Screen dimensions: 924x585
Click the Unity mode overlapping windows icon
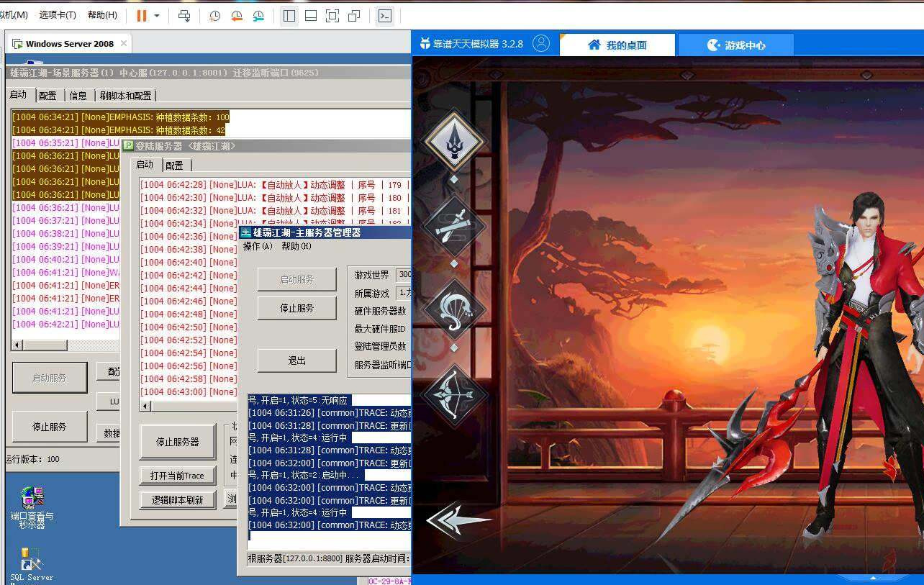(353, 15)
